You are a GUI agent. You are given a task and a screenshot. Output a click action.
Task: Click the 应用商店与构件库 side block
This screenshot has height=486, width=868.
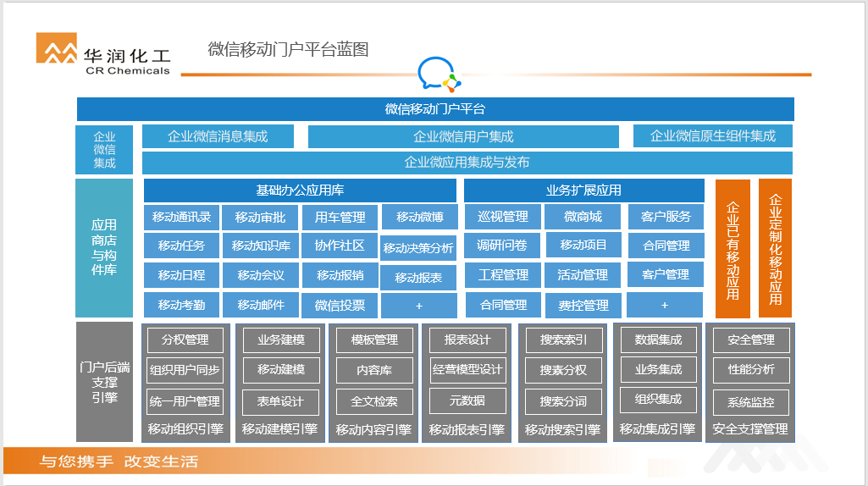pos(104,247)
